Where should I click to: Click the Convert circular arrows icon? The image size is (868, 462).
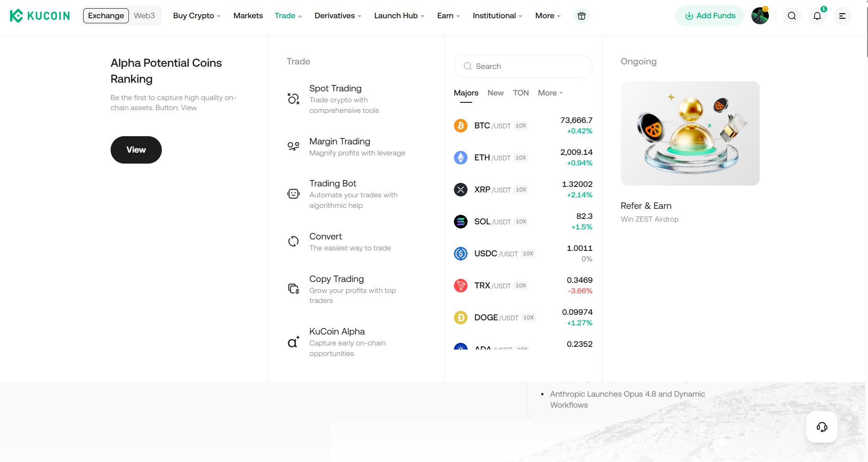tap(293, 241)
